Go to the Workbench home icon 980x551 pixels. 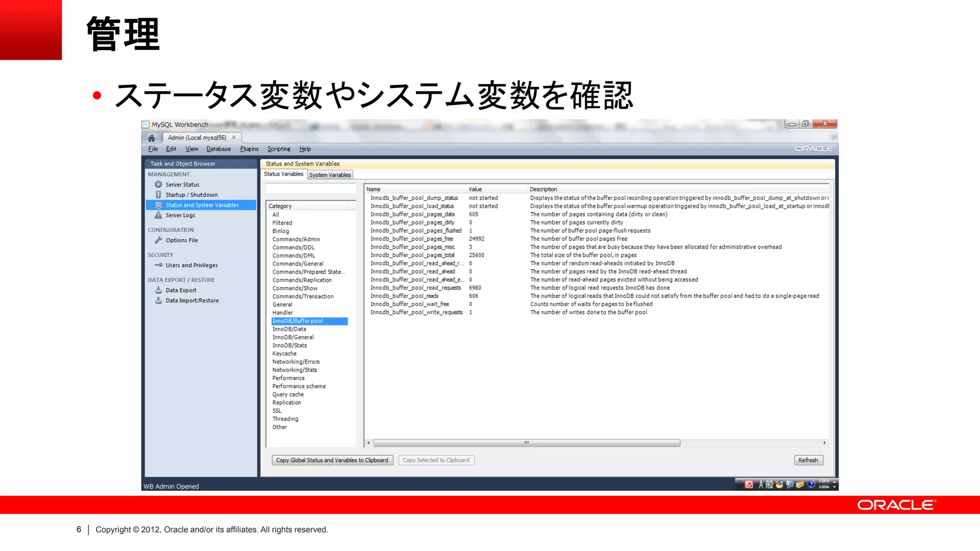point(151,138)
